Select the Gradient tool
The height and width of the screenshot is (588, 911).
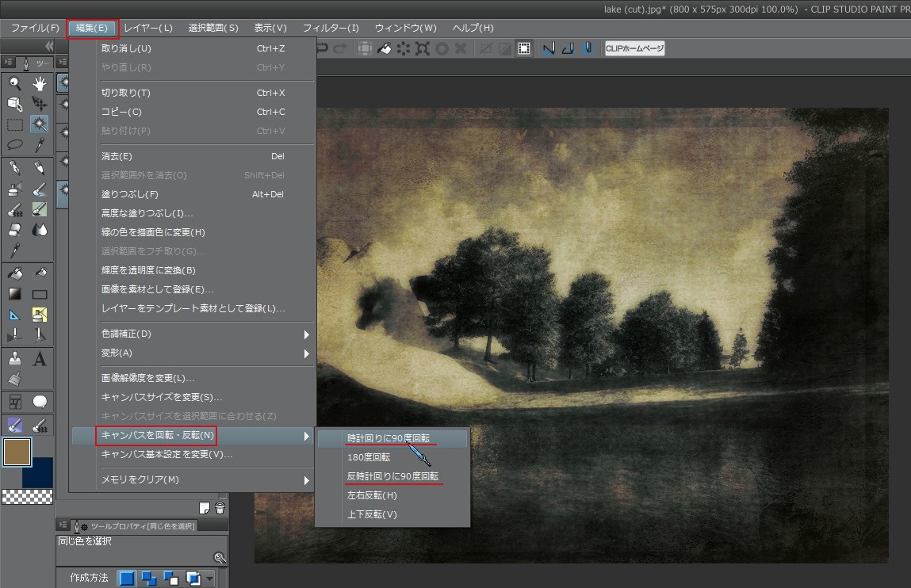click(x=15, y=294)
